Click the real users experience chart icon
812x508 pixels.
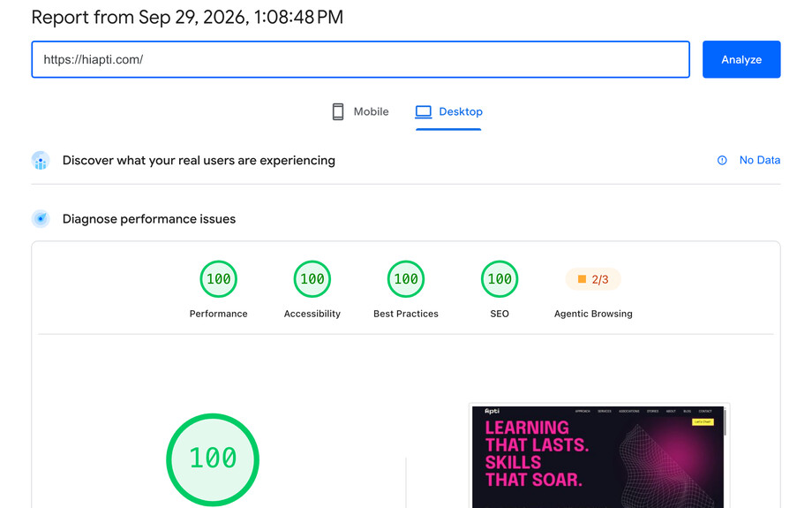point(41,161)
